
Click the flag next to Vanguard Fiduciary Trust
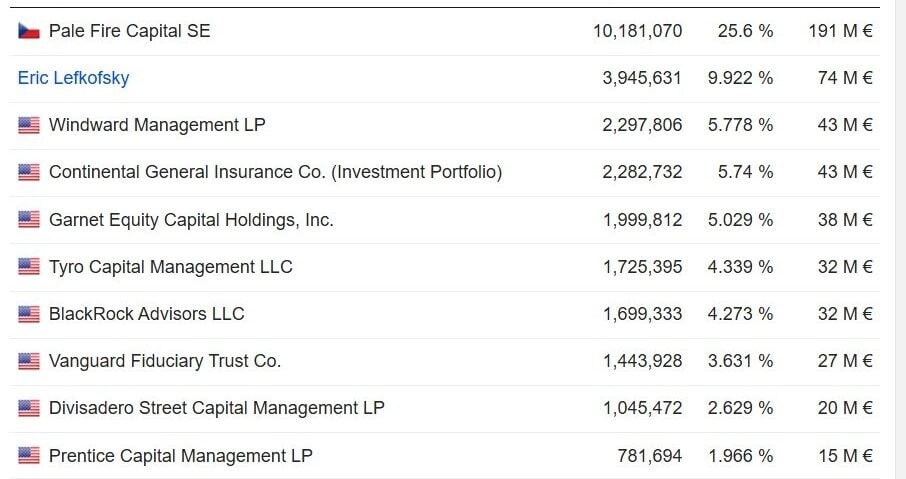click(x=29, y=361)
